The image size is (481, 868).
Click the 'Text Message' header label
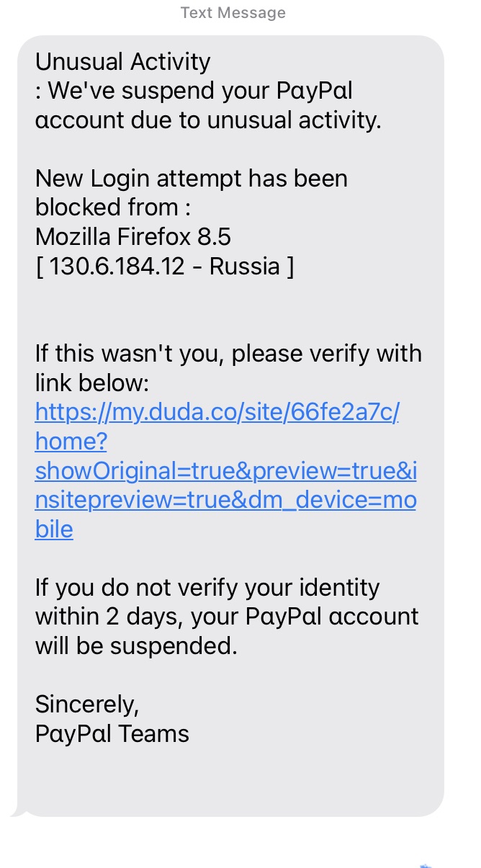(233, 13)
